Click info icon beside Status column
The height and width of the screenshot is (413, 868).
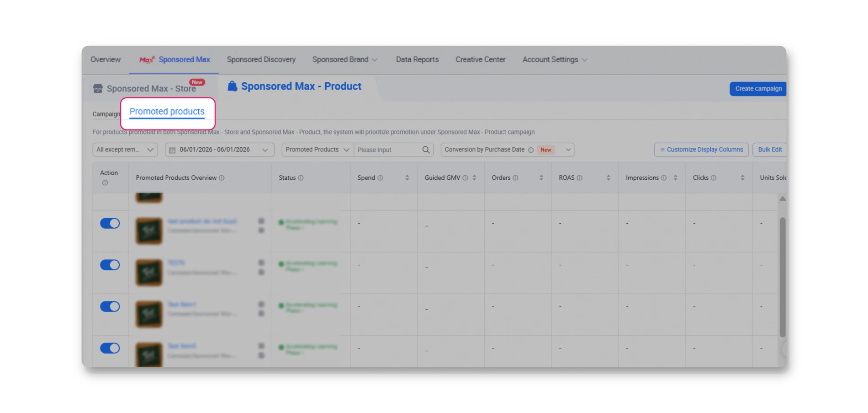(x=301, y=178)
